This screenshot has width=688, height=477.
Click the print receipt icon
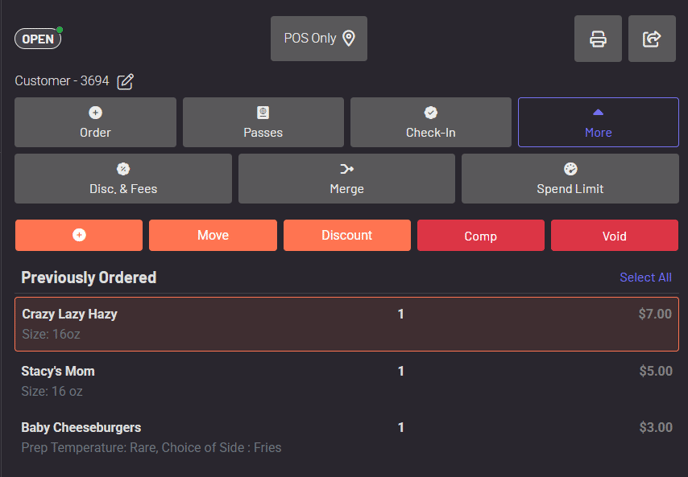(598, 39)
